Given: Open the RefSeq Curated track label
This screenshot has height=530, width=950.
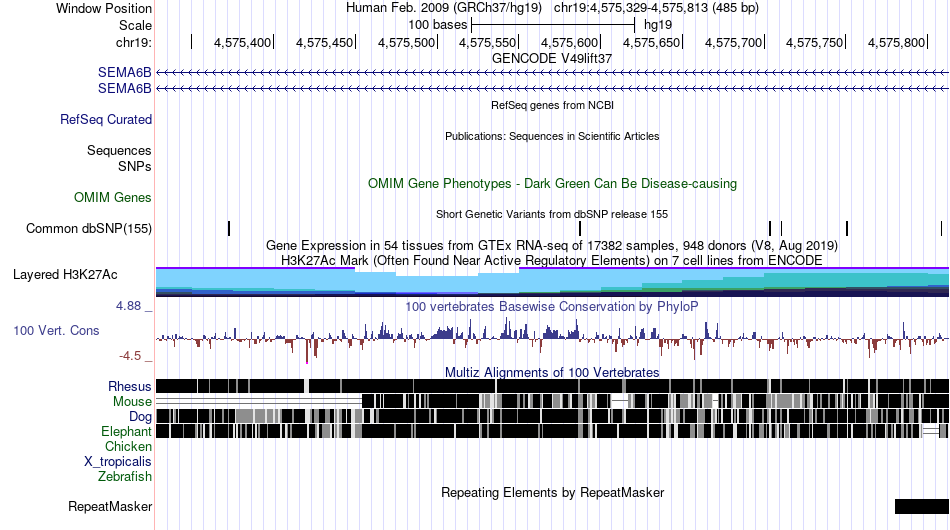Looking at the screenshot, I should tap(106, 119).
